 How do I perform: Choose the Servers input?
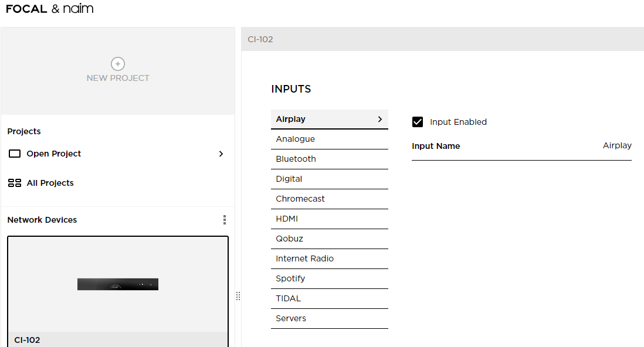[330, 318]
